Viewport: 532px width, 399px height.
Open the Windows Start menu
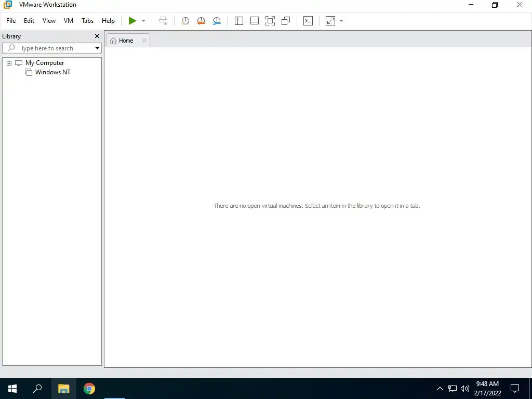pyautogui.click(x=12, y=389)
